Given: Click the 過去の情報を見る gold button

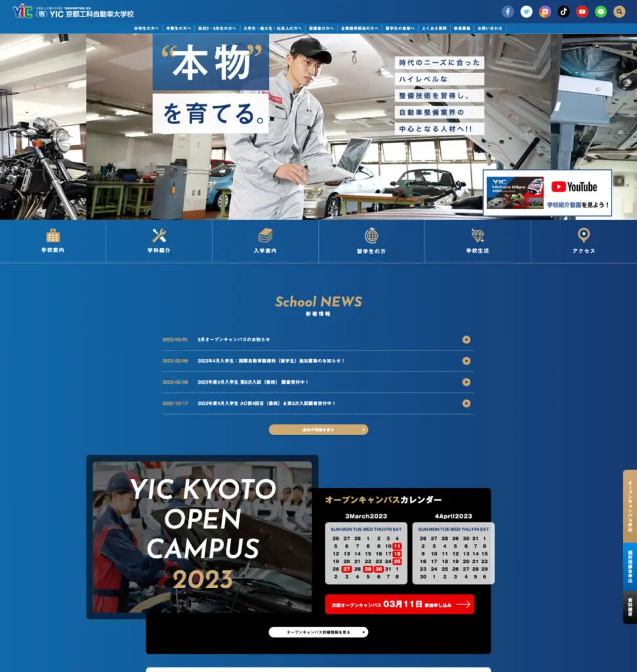Looking at the screenshot, I should 318,430.
